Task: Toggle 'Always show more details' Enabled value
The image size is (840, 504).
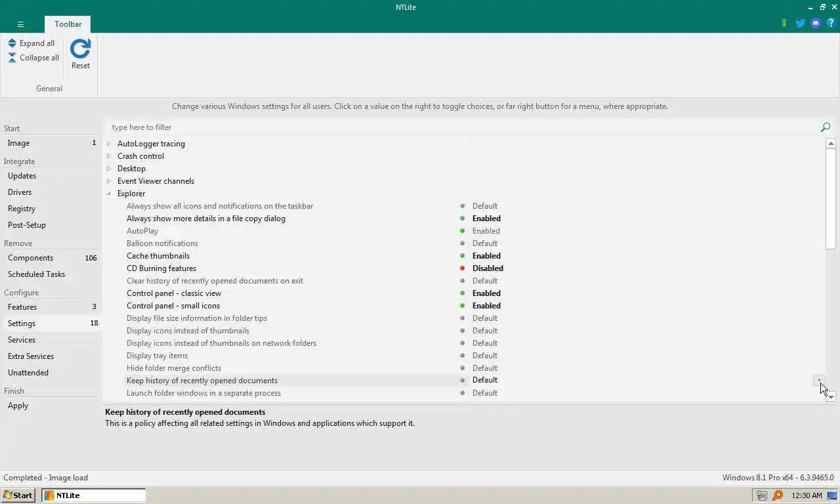Action: click(486, 219)
